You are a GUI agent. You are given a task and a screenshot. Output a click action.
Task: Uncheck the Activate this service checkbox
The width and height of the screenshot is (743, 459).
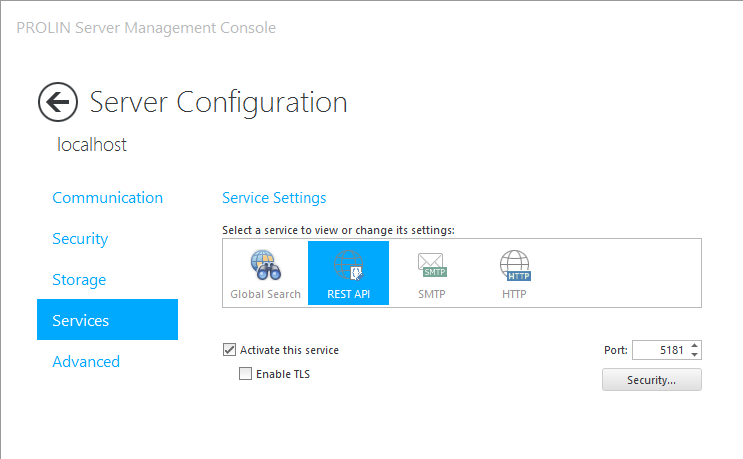coord(230,350)
